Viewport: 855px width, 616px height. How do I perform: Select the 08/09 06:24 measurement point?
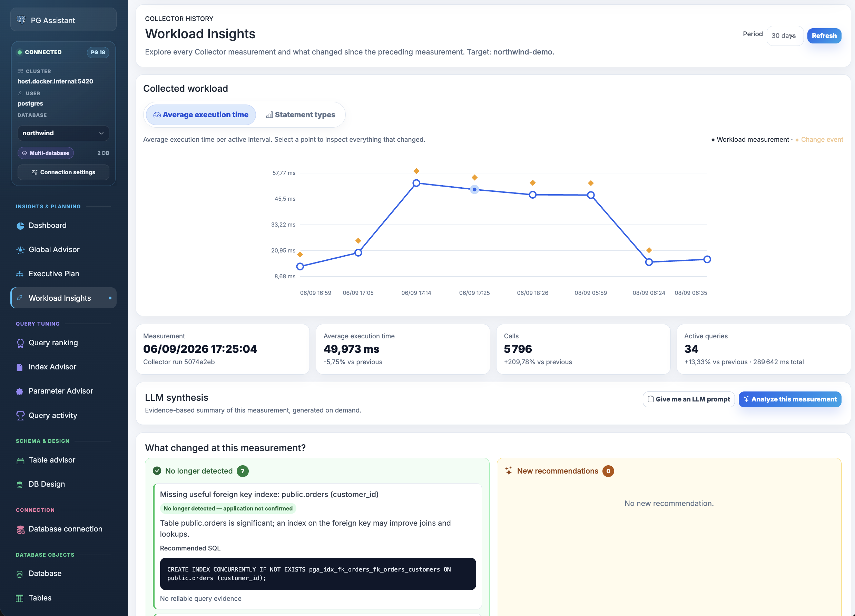(x=649, y=262)
